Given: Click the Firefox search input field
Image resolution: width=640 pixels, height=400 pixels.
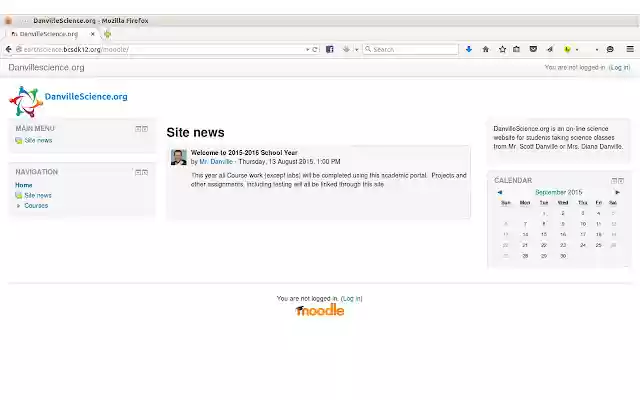Looking at the screenshot, I should coord(410,49).
